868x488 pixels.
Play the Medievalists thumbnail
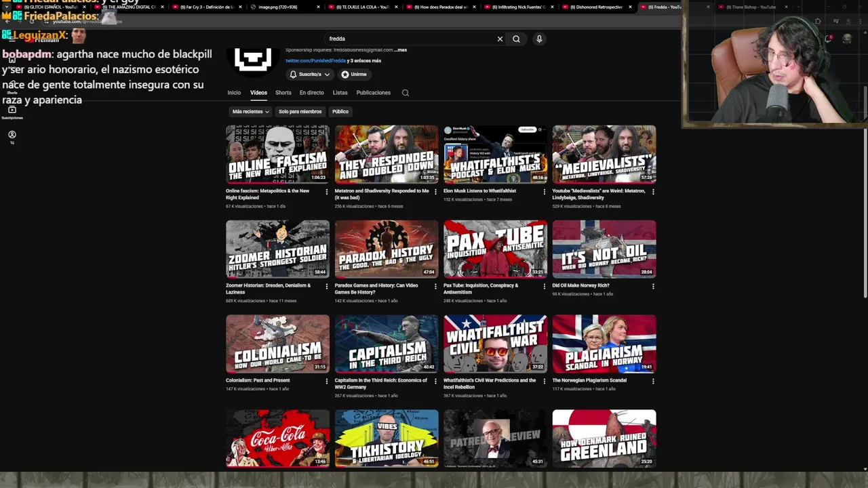[604, 154]
